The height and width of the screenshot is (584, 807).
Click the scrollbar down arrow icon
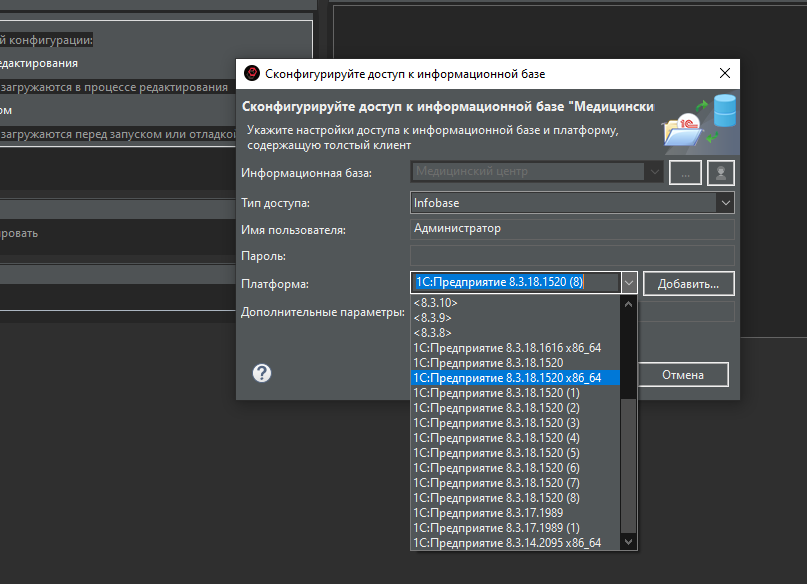tap(629, 541)
